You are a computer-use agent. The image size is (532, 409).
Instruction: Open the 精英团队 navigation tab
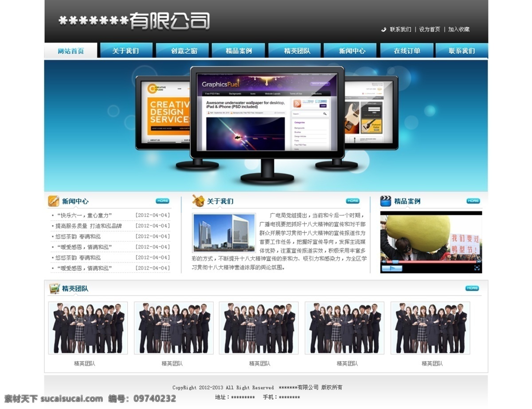click(x=294, y=51)
